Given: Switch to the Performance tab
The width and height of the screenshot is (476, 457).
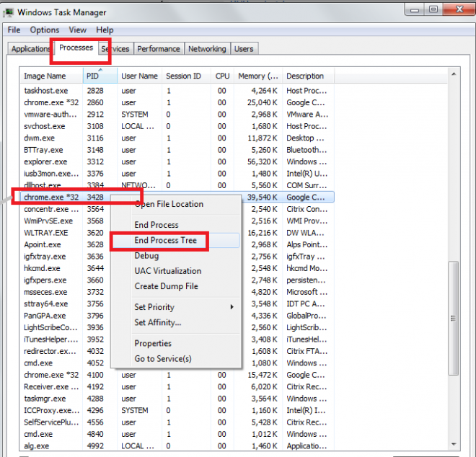Looking at the screenshot, I should point(159,48).
